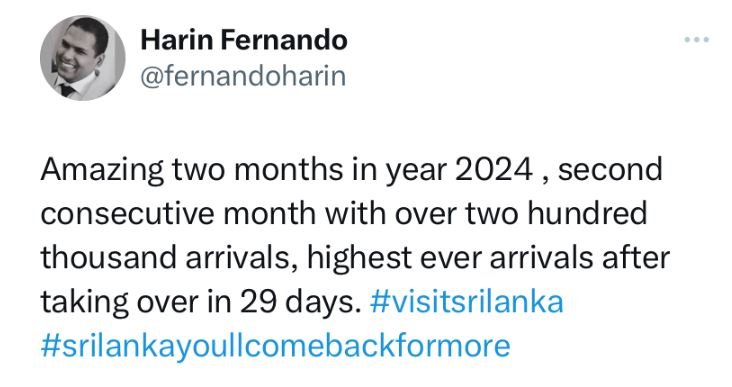Click Harin Fernando's profile picture
The image size is (732, 387).
[x=83, y=58]
